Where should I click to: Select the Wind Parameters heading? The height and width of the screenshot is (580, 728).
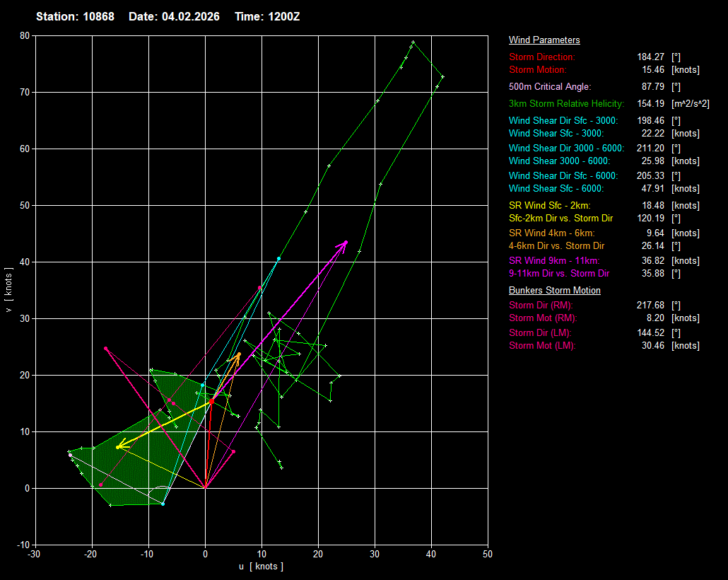pyautogui.click(x=544, y=40)
